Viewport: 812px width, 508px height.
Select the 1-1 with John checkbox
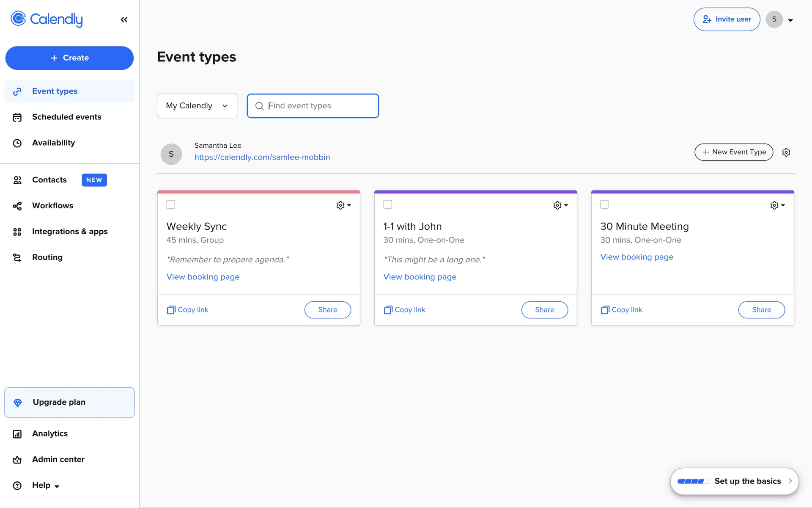pyautogui.click(x=388, y=204)
